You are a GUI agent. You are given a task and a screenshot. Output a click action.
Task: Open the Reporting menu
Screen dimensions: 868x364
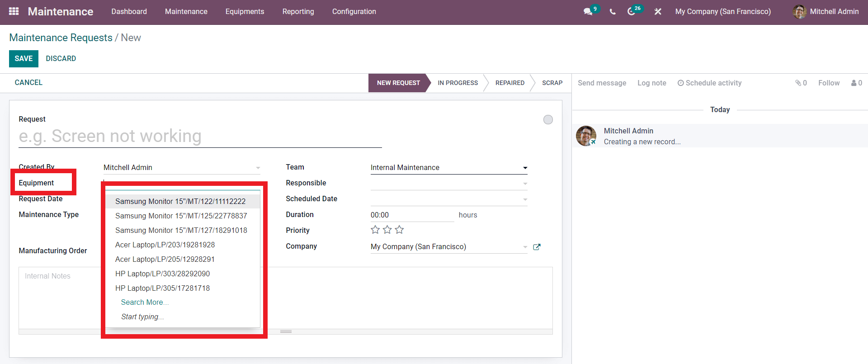[298, 12]
